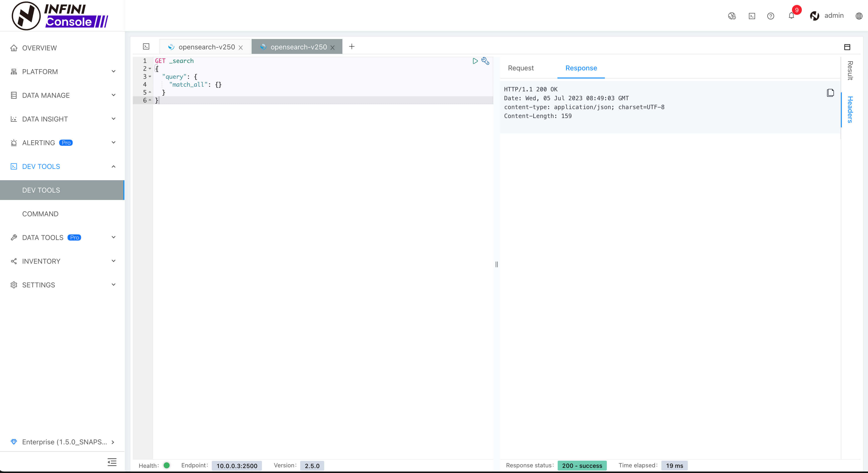Open the cluster overview globe-clock icon in header
868x473 pixels.
[x=732, y=16]
